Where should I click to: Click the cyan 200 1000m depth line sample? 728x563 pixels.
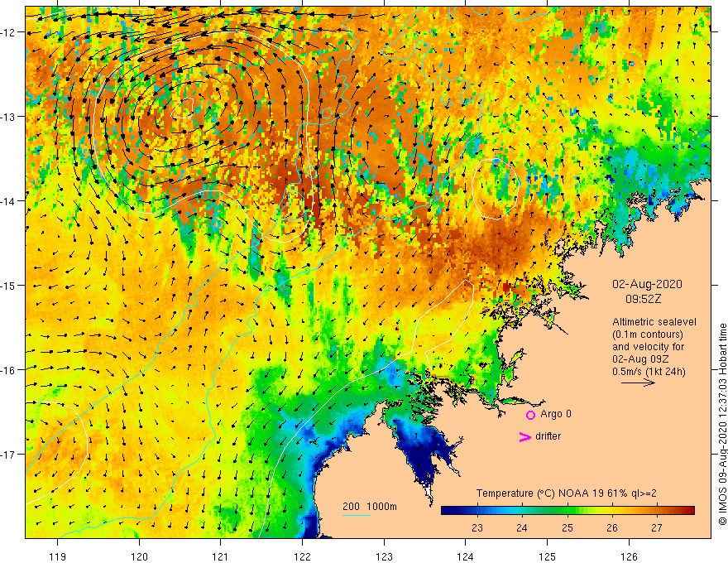click(x=356, y=515)
